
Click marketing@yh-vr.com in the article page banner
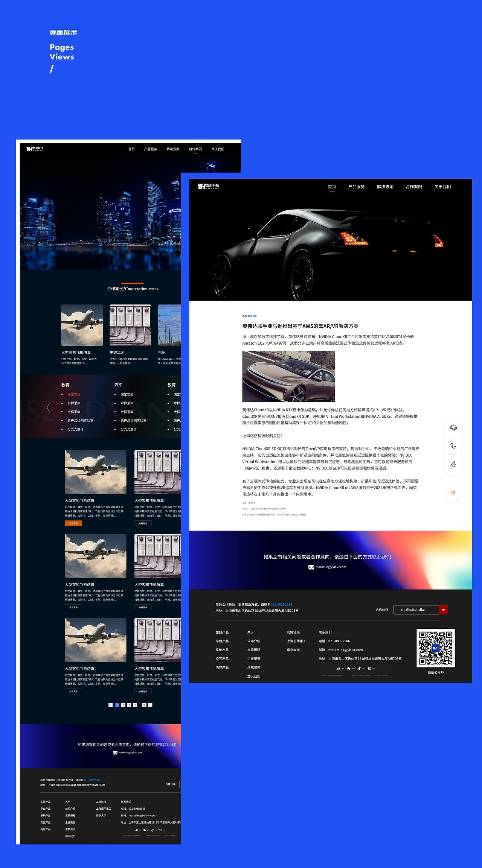331,567
